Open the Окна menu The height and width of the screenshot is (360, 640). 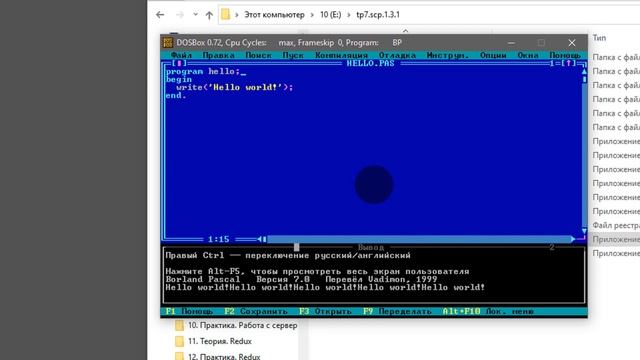click(x=528, y=55)
